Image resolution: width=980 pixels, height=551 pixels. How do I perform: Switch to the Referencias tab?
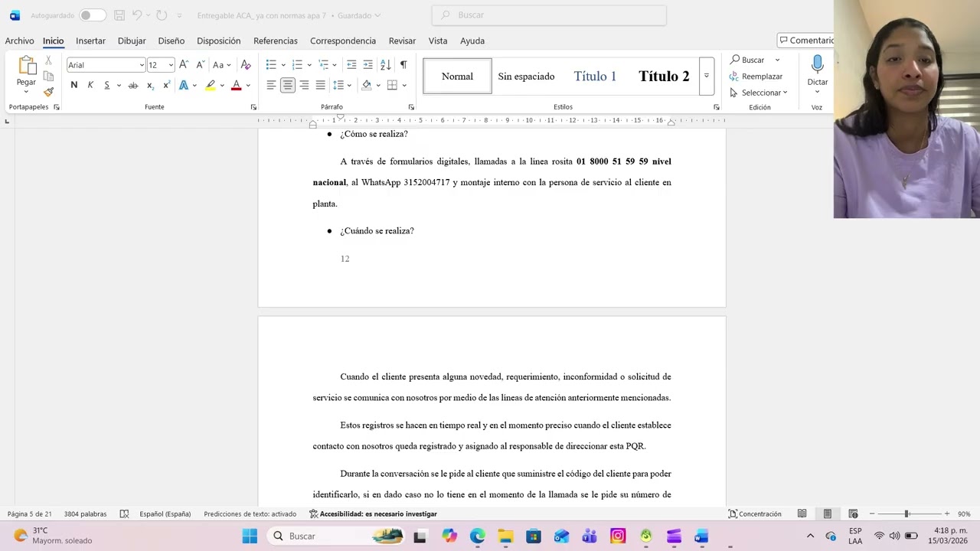[276, 41]
